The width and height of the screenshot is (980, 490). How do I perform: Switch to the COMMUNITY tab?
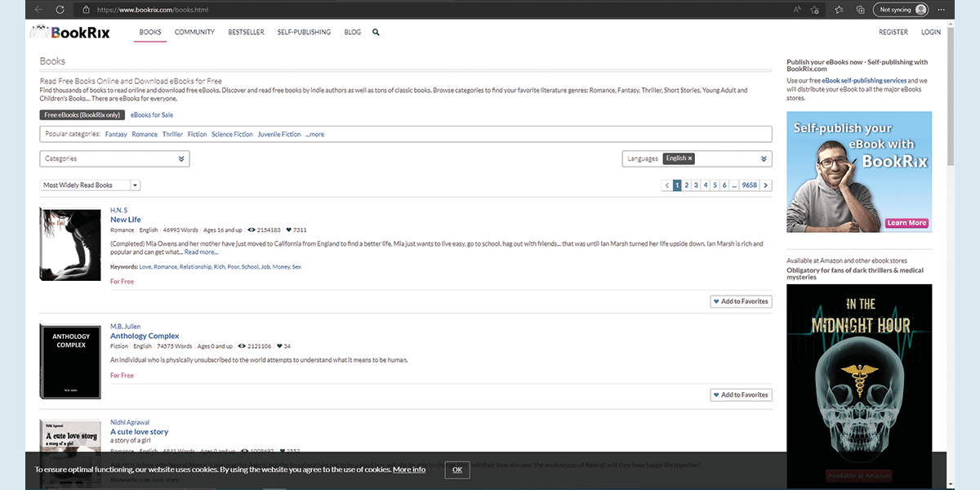click(x=194, y=32)
